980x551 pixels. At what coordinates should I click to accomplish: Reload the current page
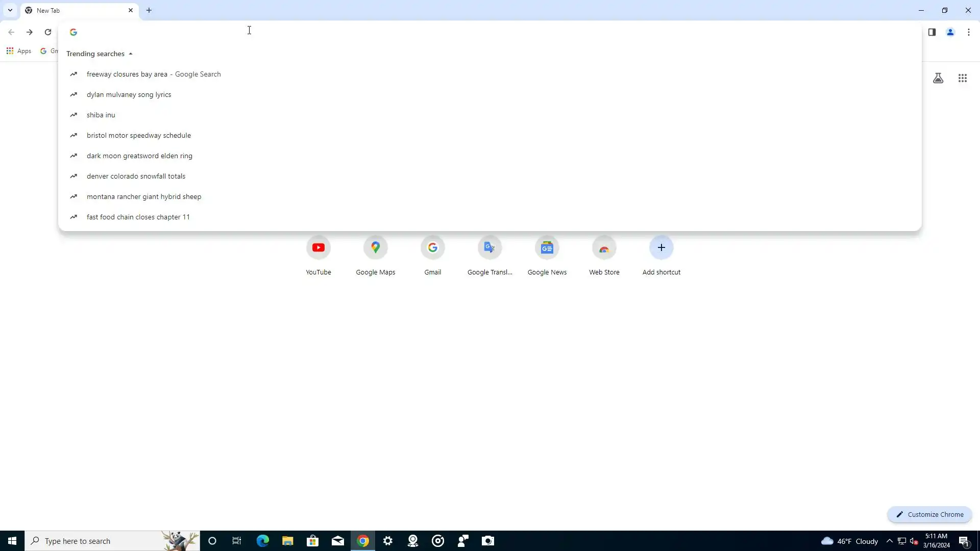coord(48,32)
